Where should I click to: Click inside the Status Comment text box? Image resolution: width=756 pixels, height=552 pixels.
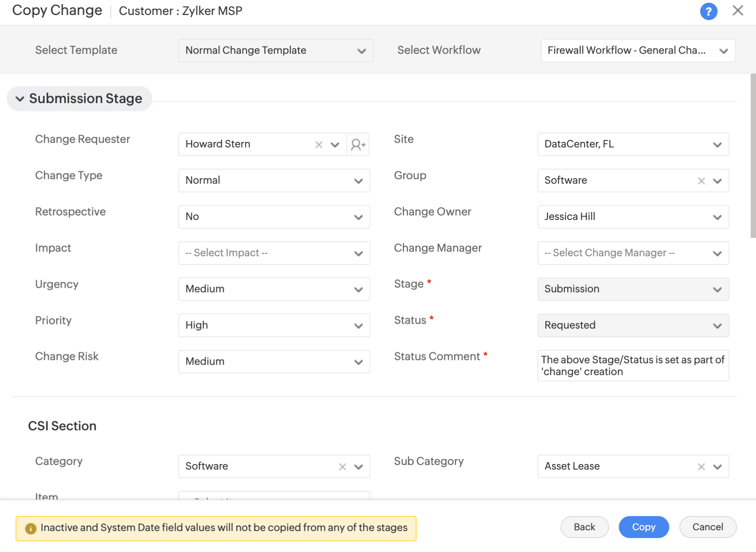pos(633,366)
